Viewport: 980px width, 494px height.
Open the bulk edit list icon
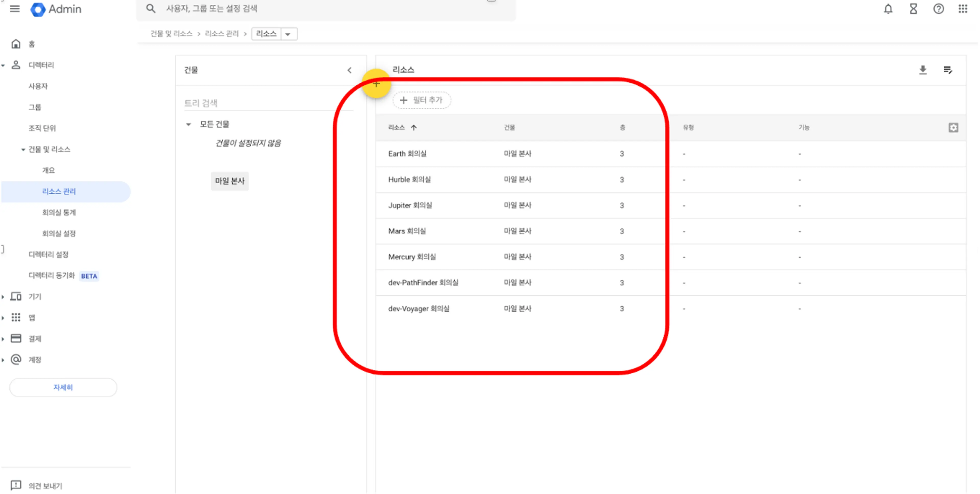[x=948, y=70]
